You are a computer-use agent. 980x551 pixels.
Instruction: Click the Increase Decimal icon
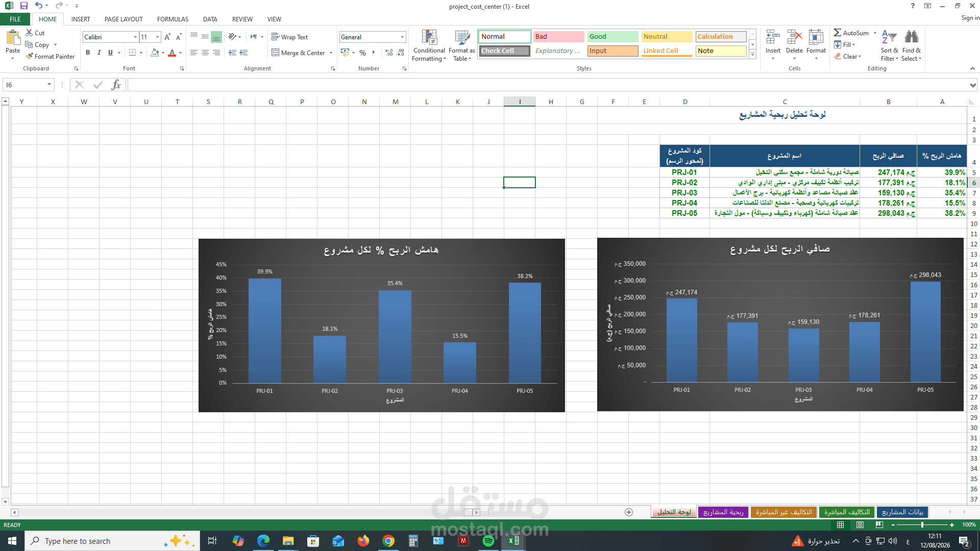pos(389,53)
